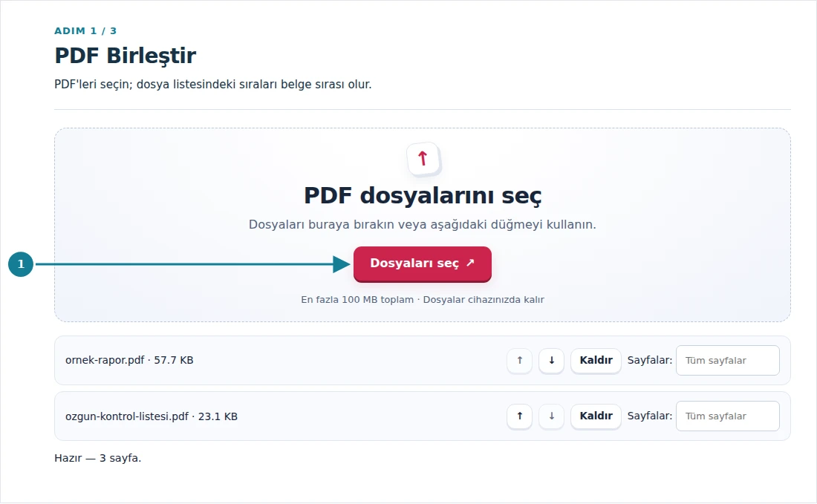The height and width of the screenshot is (504, 817).
Task: Move ornek-rapor.pdf up with arrow
Action: tap(519, 360)
